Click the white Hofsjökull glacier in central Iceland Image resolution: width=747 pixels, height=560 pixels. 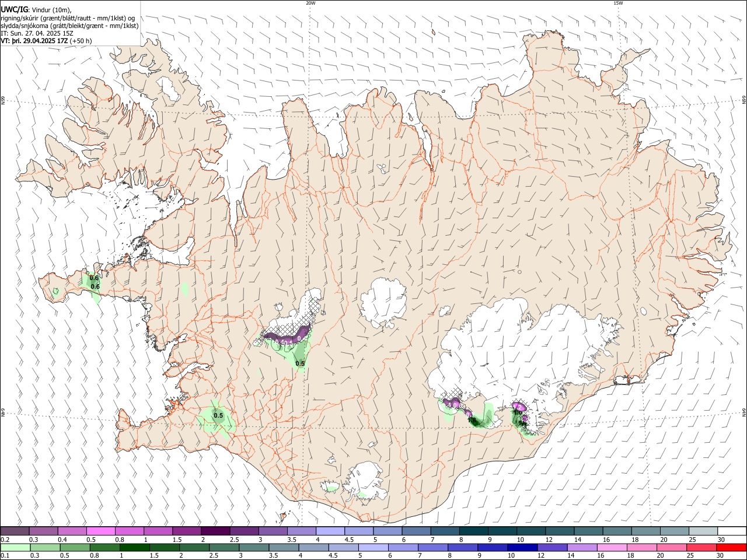pos(383,303)
